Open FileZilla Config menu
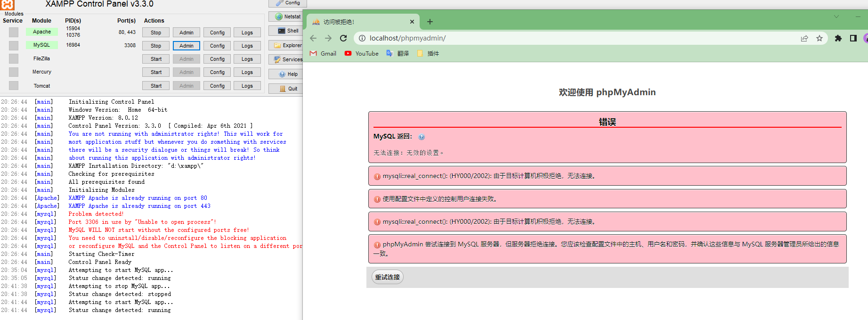 [217, 59]
